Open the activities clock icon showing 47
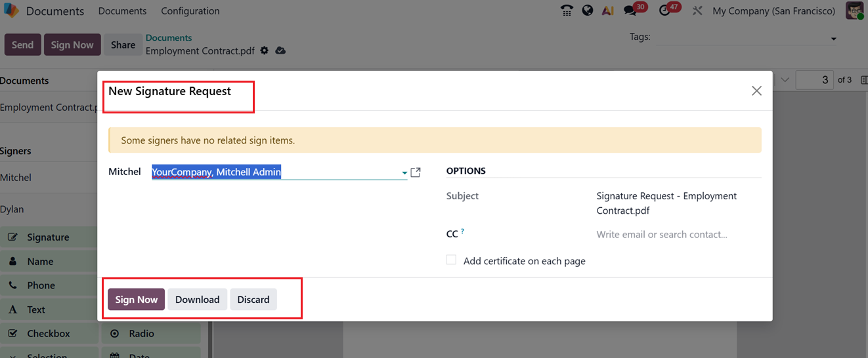Screen dimensions: 868x358 pyautogui.click(x=665, y=10)
